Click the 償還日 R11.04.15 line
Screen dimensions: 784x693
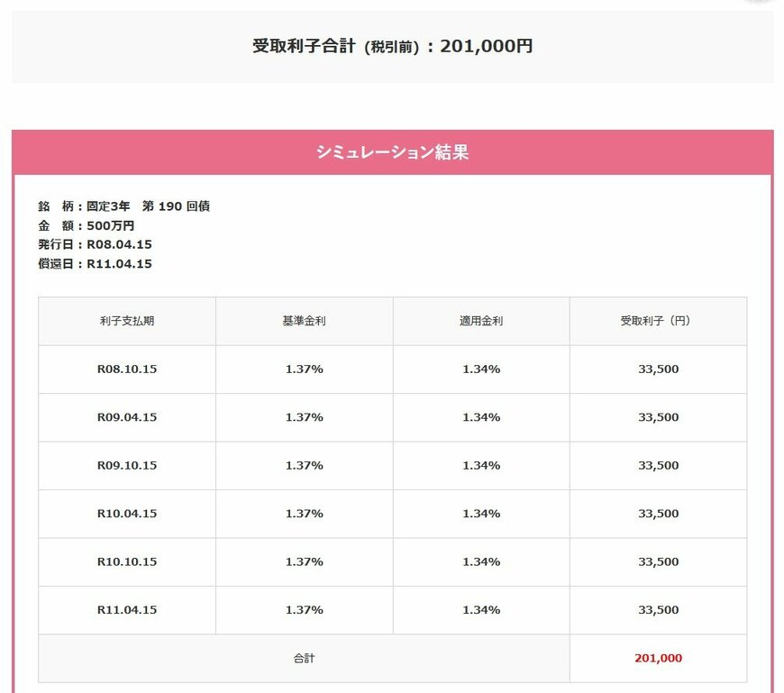pyautogui.click(x=95, y=264)
